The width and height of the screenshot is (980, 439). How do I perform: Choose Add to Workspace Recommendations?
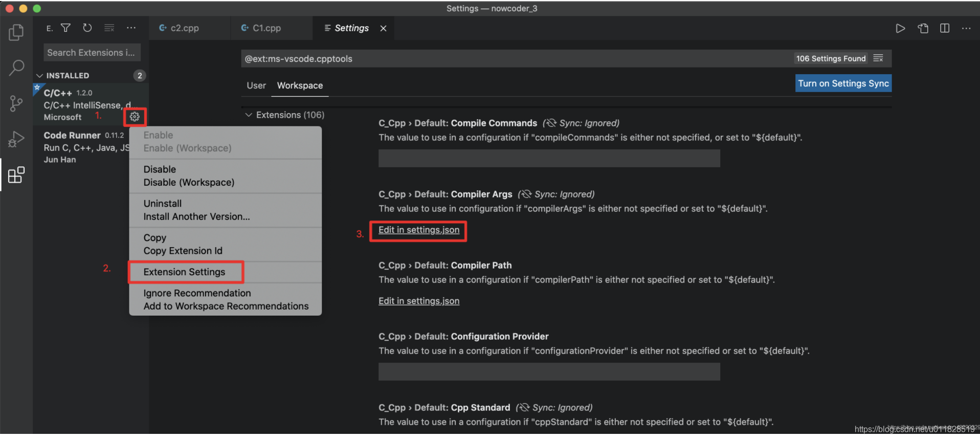[226, 306]
